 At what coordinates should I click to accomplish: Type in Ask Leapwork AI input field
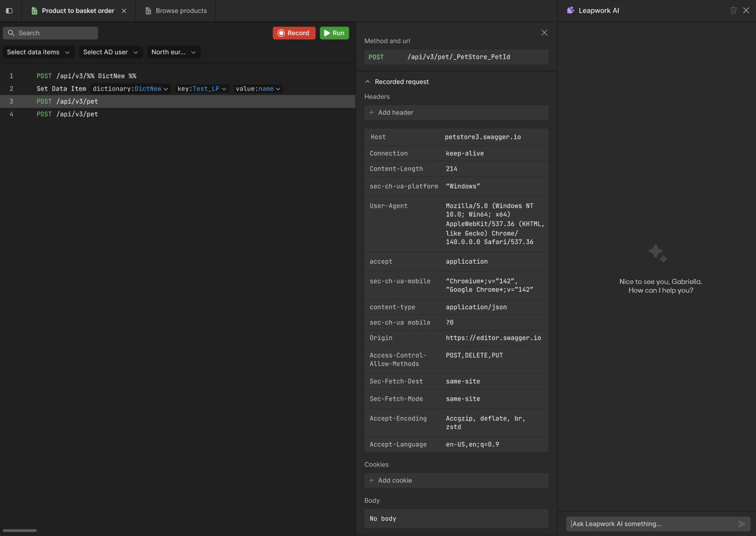click(651, 524)
